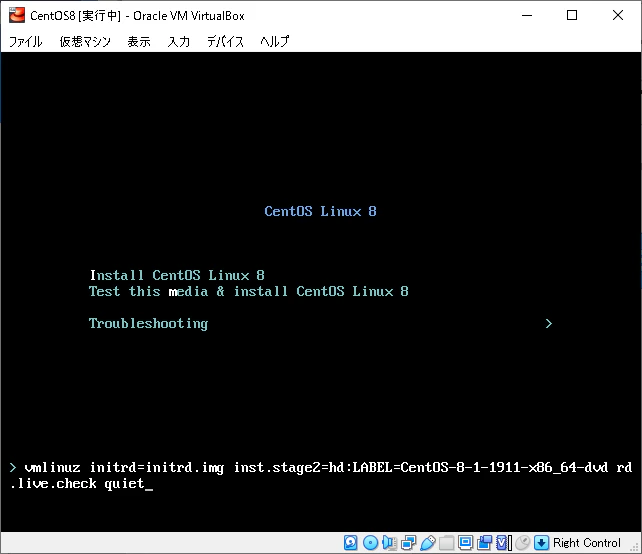Click the CentOS Linux 8 boot title
The image size is (642, 554).
click(x=320, y=211)
